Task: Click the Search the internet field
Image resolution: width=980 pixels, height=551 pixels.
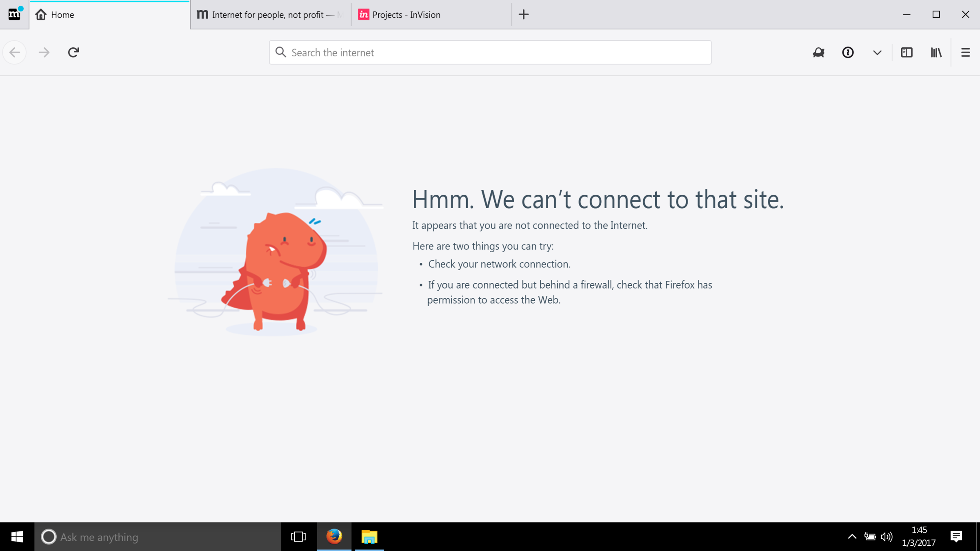Action: coord(490,52)
